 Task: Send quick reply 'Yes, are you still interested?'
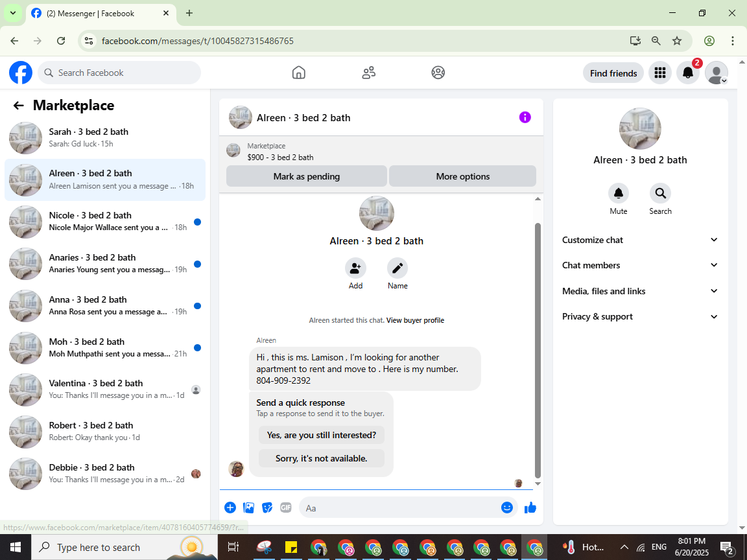pyautogui.click(x=322, y=436)
